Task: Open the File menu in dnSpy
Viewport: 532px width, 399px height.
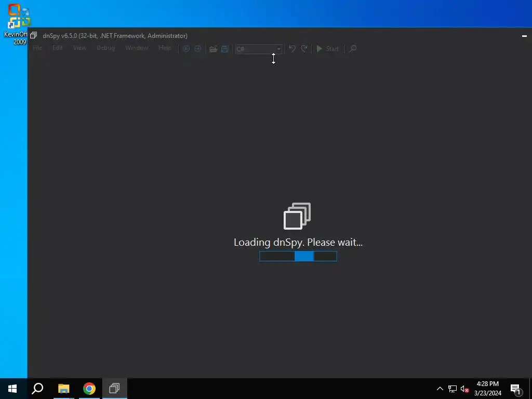Action: point(37,48)
